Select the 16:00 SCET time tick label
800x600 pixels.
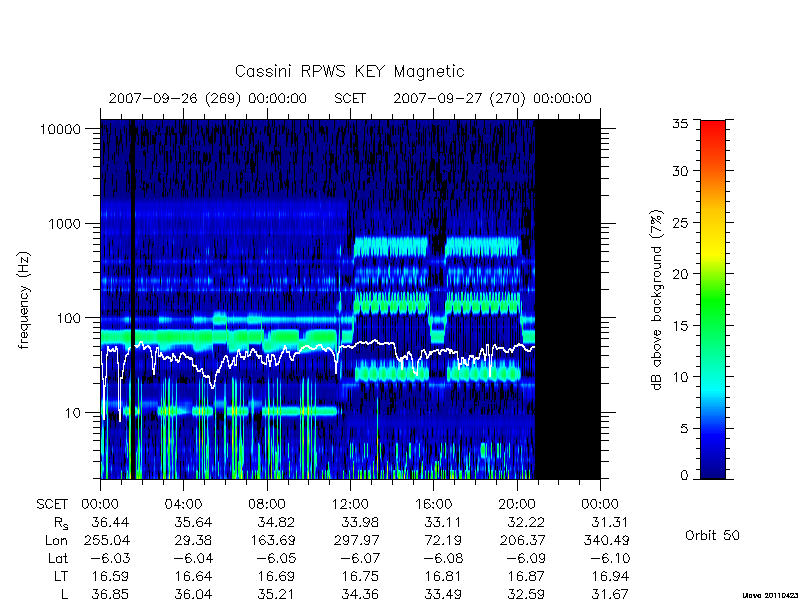tap(434, 505)
